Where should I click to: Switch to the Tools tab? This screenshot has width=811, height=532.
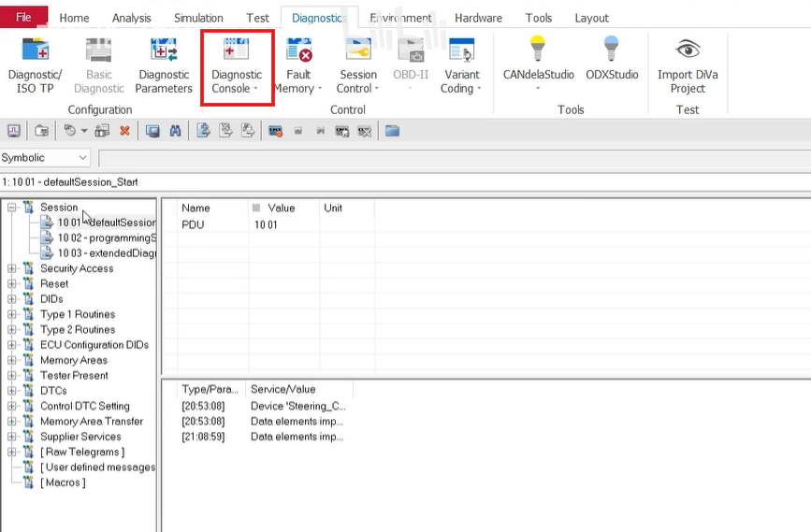(x=539, y=18)
